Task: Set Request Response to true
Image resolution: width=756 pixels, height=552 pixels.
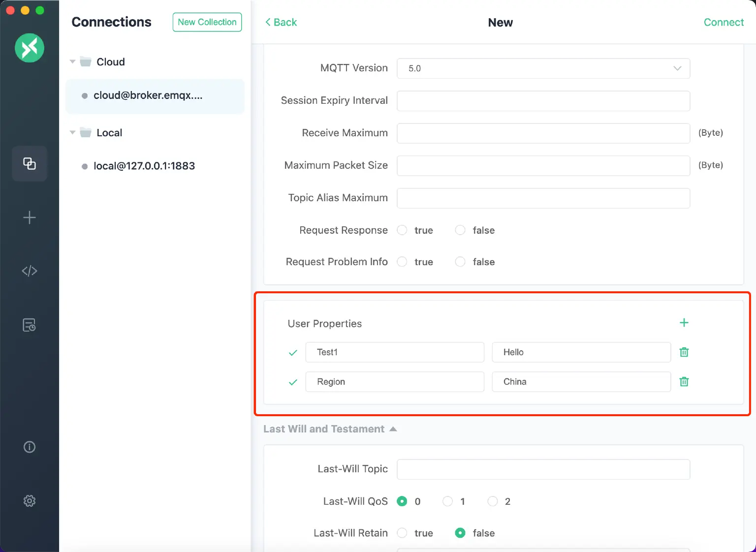Action: (402, 230)
